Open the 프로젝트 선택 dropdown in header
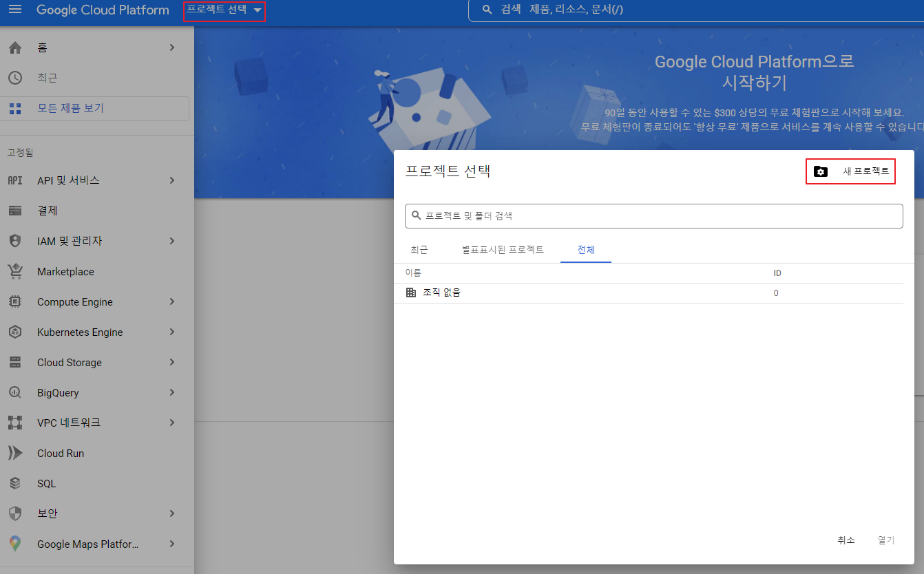This screenshot has width=924, height=574. (x=224, y=10)
